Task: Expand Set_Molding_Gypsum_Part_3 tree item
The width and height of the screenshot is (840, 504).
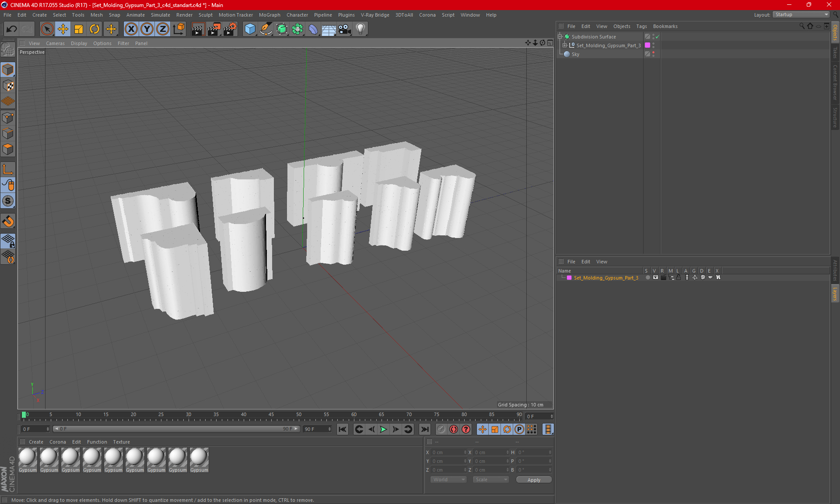Action: (565, 45)
